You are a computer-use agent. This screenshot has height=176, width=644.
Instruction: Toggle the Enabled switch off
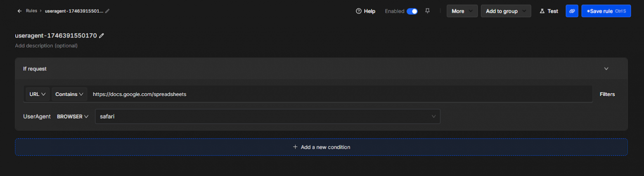[x=412, y=11]
